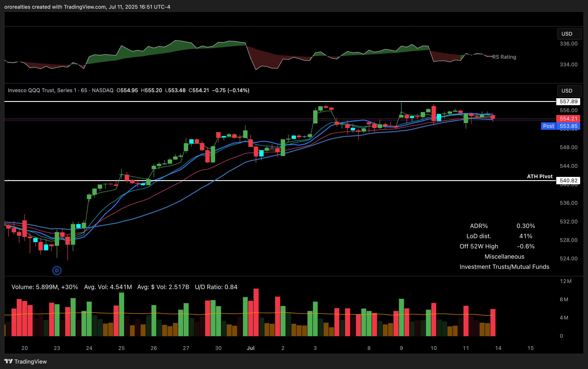Screen dimensions: 588x369
Task: Click the close value C554.21
Action: click(x=199, y=90)
